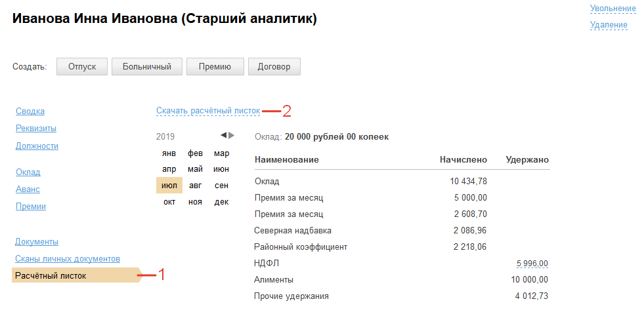Open the Премии section
This screenshot has width=644, height=316.
coord(31,207)
